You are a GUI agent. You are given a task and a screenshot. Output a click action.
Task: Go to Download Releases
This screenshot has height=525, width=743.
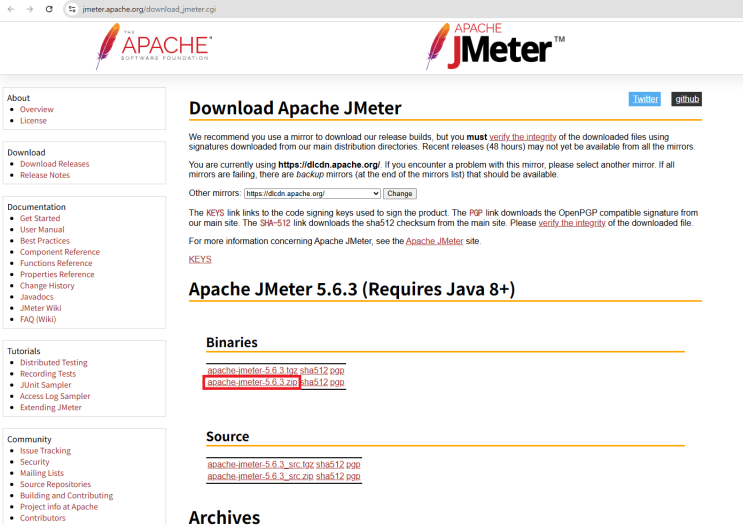tap(54, 164)
